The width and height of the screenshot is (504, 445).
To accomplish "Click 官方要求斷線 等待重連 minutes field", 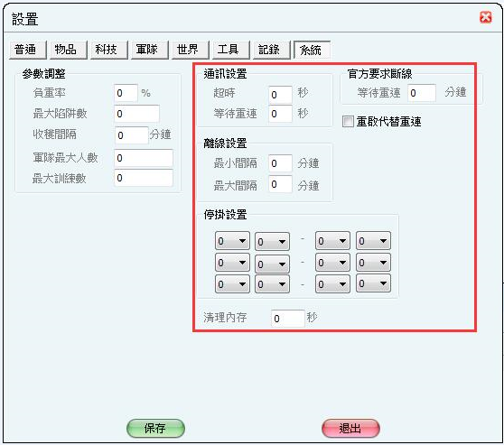I will tap(422, 93).
